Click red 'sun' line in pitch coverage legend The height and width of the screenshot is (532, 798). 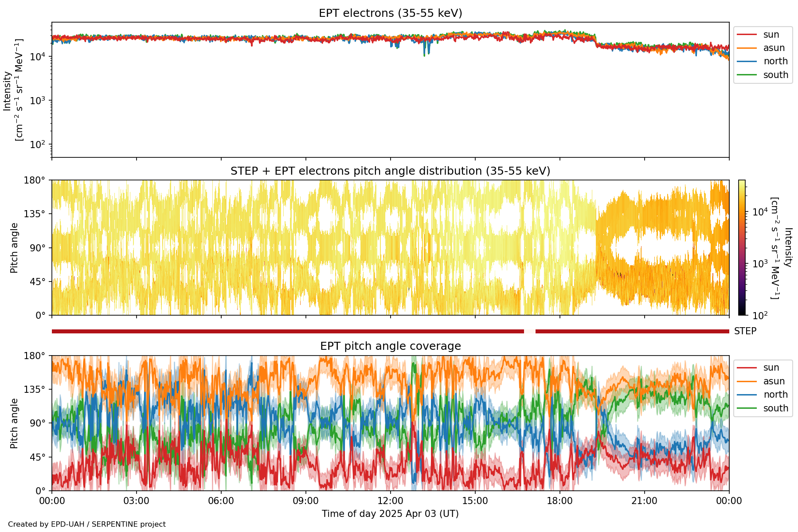[747, 368]
